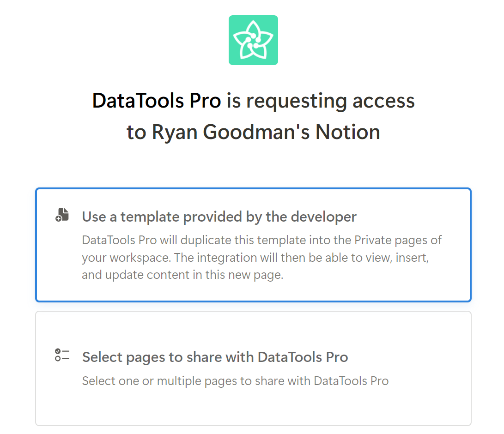Image resolution: width=504 pixels, height=434 pixels.
Task: Click "Ryan Goodman's Notion" in the title
Action: coord(266,132)
